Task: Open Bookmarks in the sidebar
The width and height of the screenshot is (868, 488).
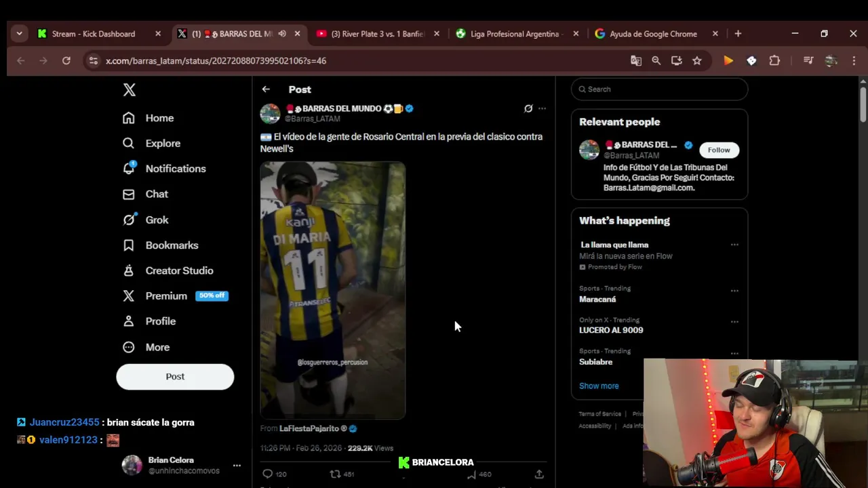Action: tap(160, 245)
